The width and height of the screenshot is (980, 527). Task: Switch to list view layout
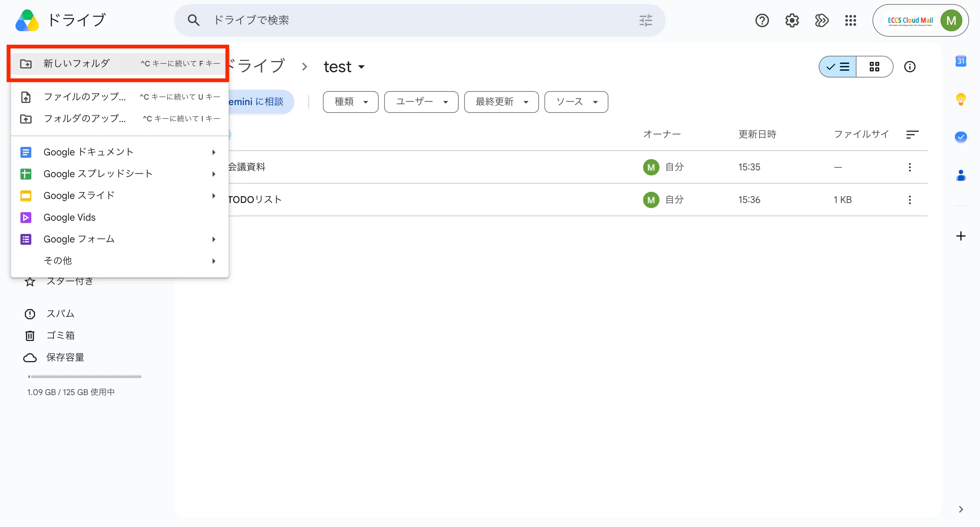point(837,67)
